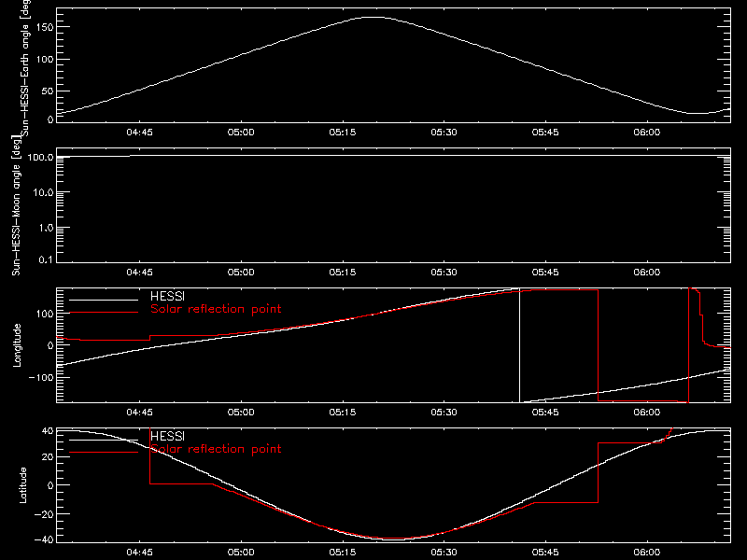Select the 100 tick on Earth angle plot
This screenshot has width=747, height=560.
[x=45, y=60]
